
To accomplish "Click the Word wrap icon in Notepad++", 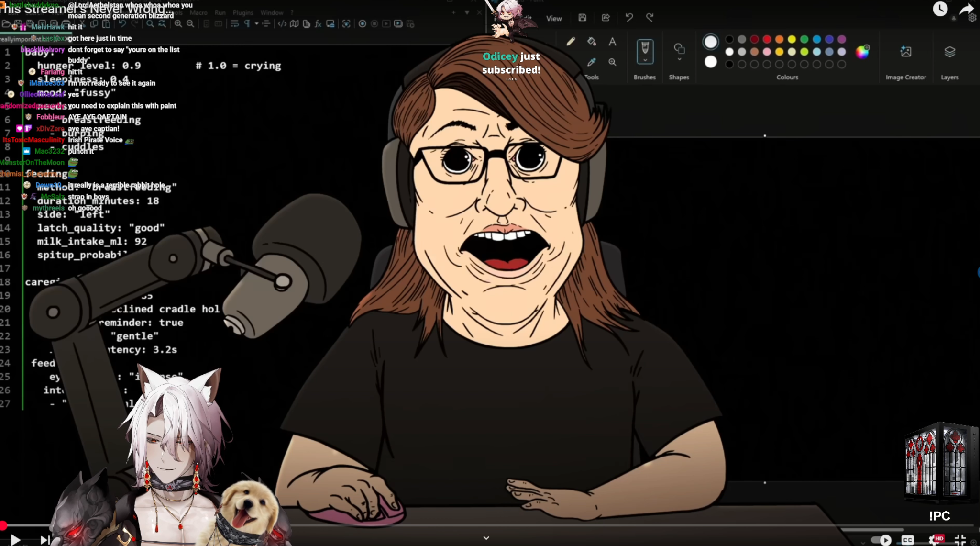I will click(x=234, y=23).
